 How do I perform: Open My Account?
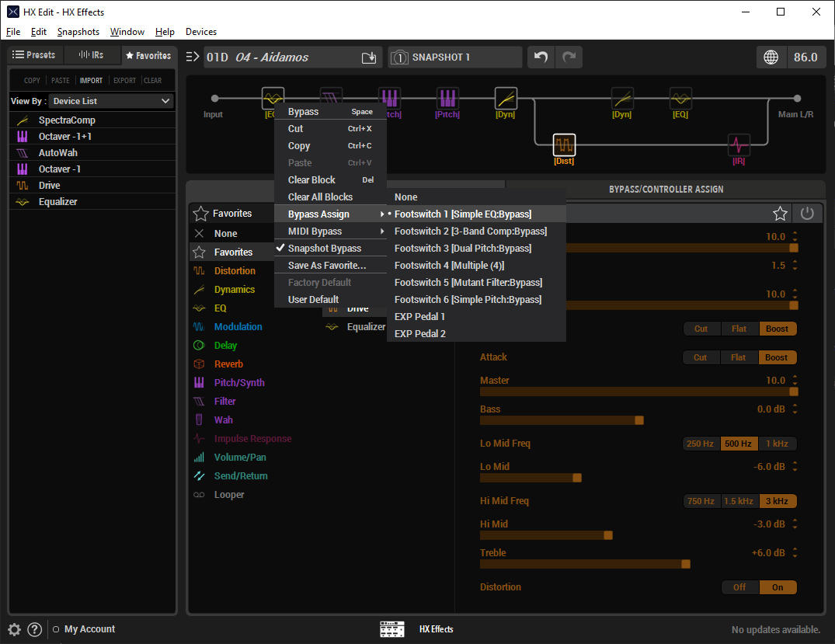point(89,629)
